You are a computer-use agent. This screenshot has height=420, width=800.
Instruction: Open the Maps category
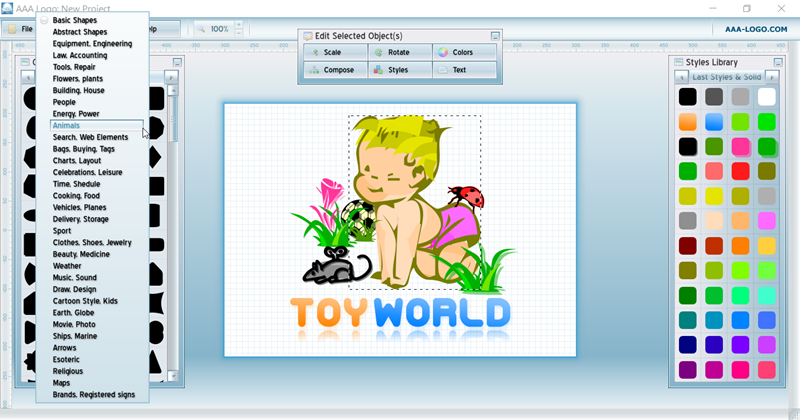[61, 383]
